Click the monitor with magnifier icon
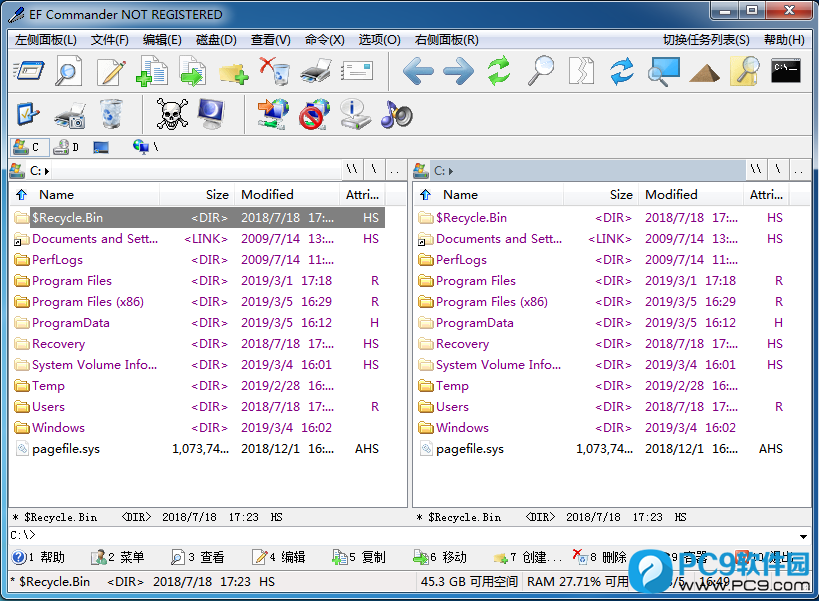The height and width of the screenshot is (601, 819). click(x=663, y=72)
